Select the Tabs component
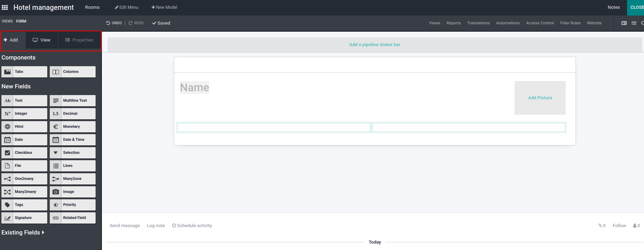The height and width of the screenshot is (250, 644). 24,72
